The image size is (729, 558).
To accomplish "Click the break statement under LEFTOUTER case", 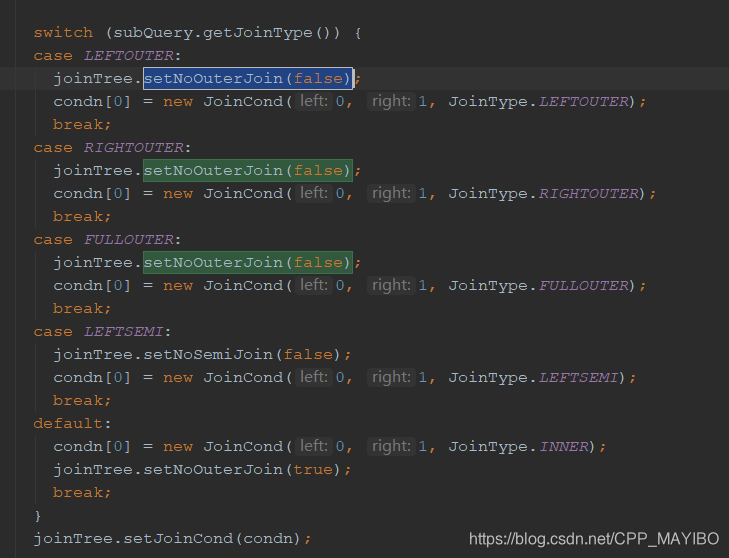I will [x=82, y=125].
